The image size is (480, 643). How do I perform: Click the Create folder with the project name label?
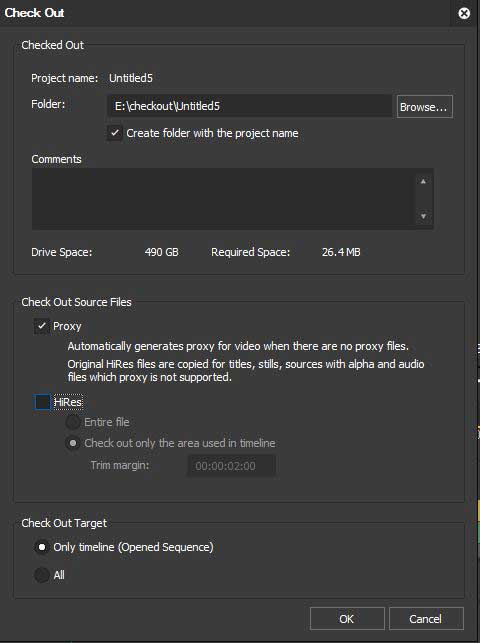tap(212, 133)
